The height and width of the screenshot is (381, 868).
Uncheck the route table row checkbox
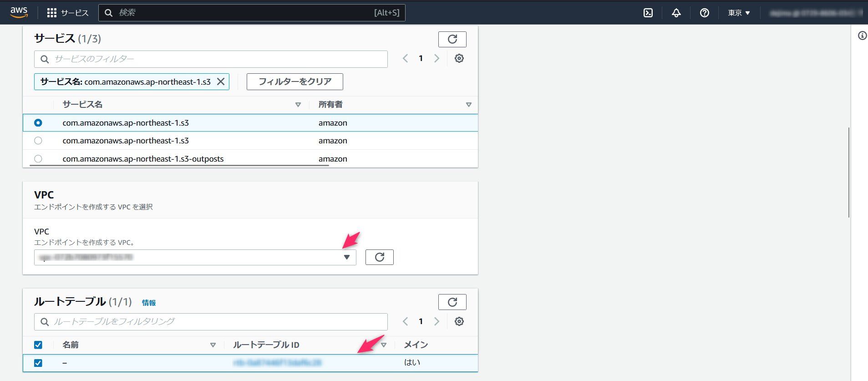38,363
